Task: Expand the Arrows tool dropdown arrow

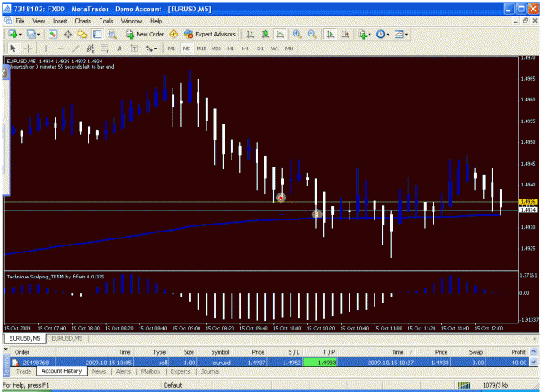Action: point(155,49)
